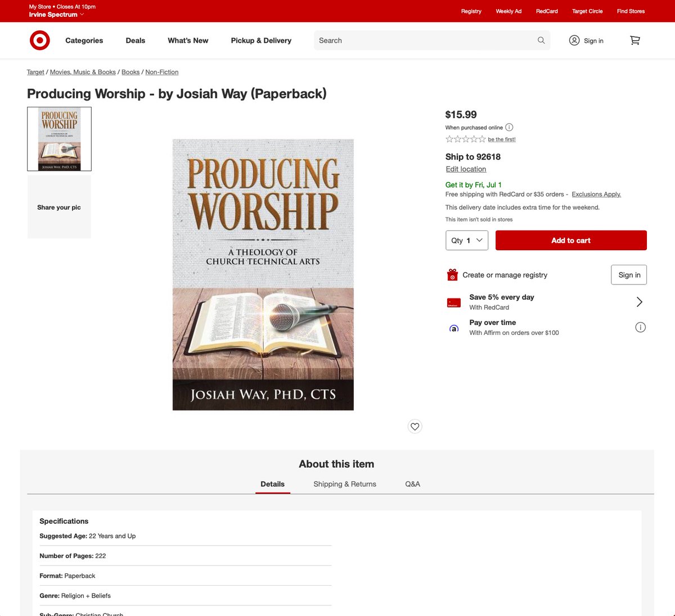Open the Registry link

(x=471, y=11)
